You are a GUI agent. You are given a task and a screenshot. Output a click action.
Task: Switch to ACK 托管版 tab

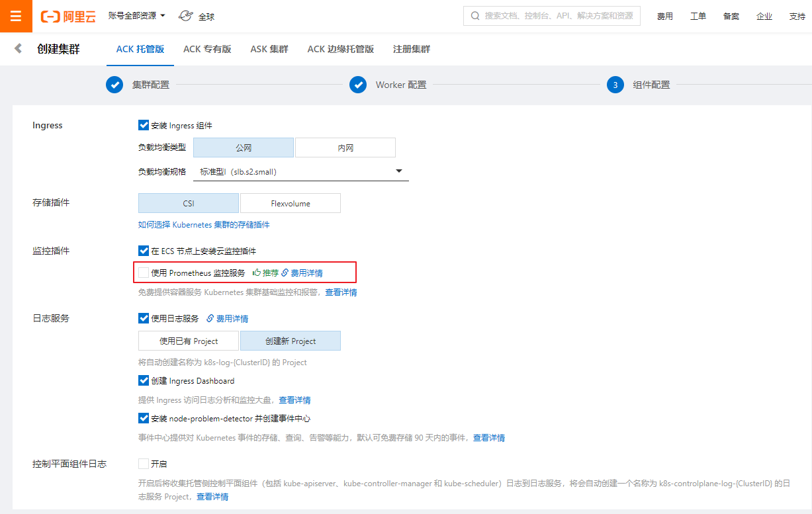(x=140, y=49)
